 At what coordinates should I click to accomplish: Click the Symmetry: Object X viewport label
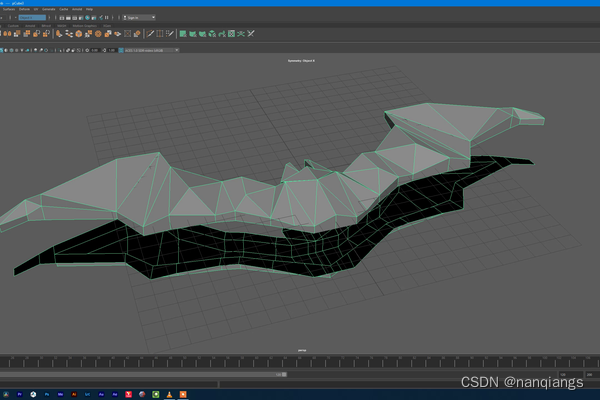click(301, 60)
